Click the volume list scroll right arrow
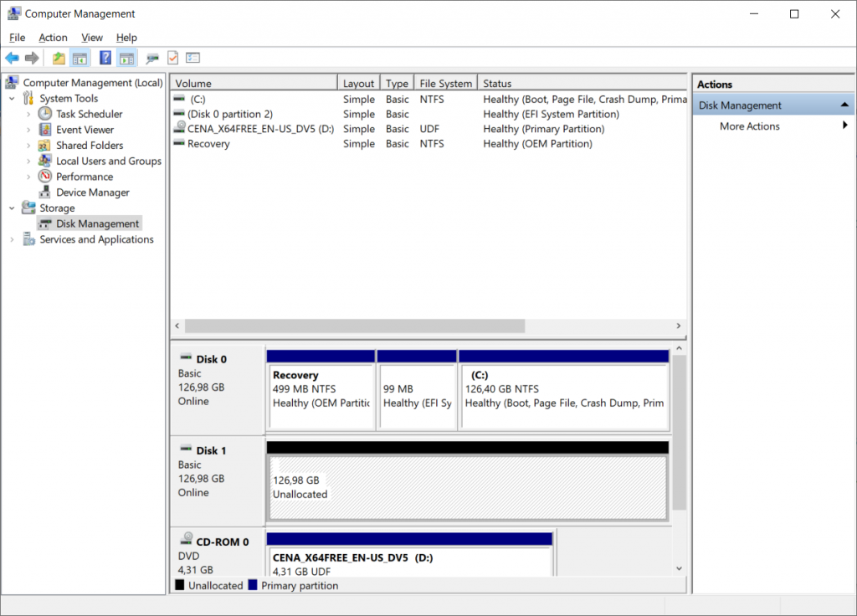The width and height of the screenshot is (857, 616). (x=679, y=326)
